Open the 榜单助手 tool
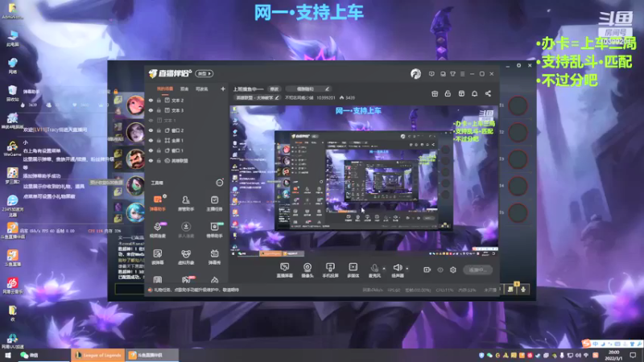The image size is (644, 362). click(x=214, y=230)
